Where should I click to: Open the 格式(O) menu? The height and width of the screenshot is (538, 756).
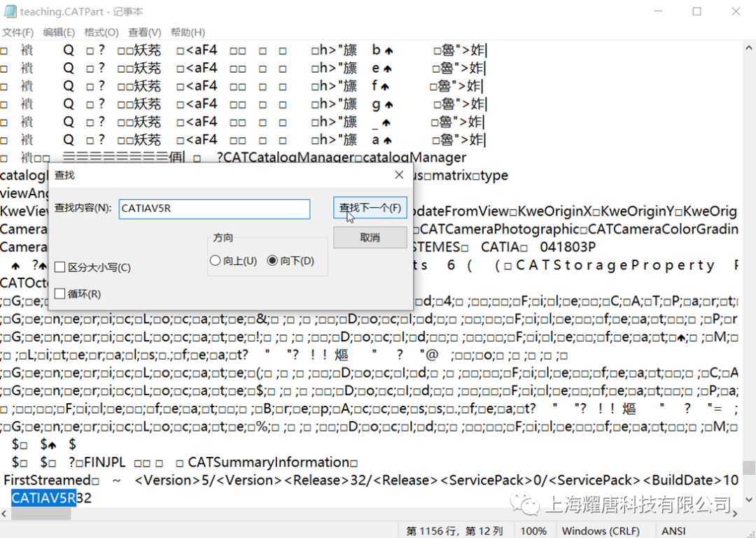tap(101, 32)
